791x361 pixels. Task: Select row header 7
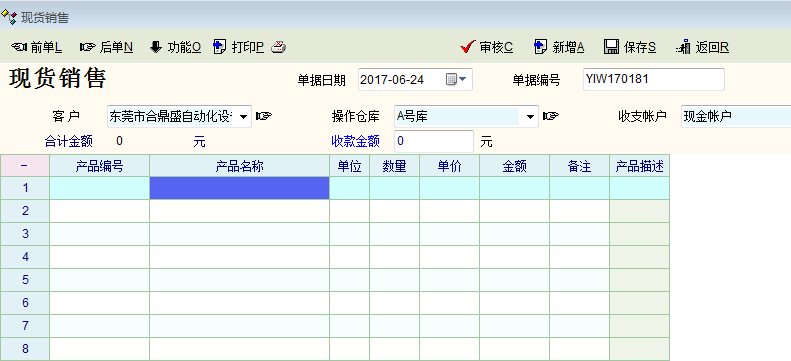(25, 326)
